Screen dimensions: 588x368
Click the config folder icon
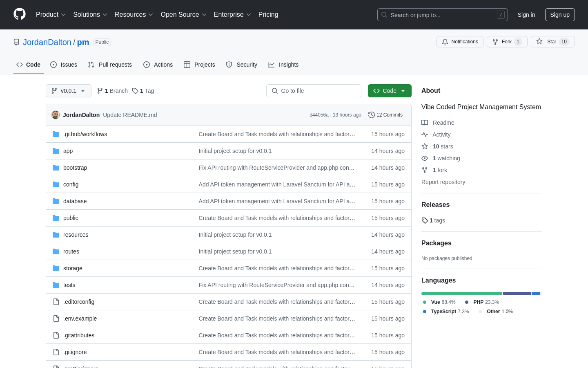(x=56, y=184)
